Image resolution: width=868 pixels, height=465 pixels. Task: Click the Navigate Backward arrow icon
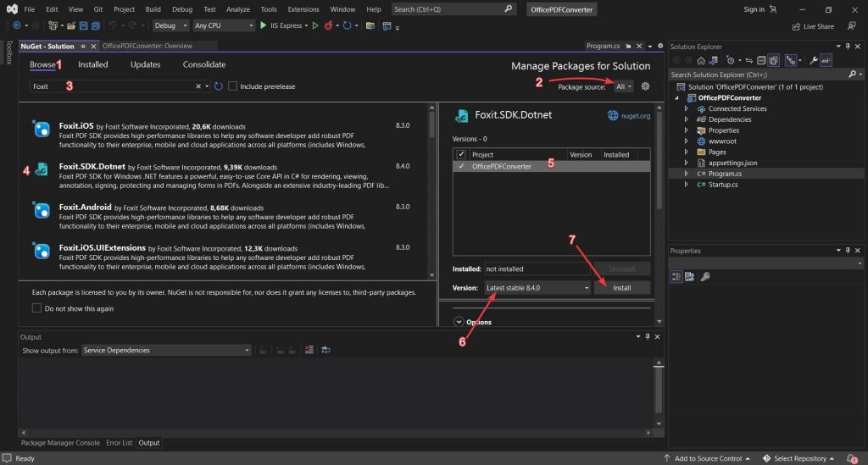[x=17, y=25]
